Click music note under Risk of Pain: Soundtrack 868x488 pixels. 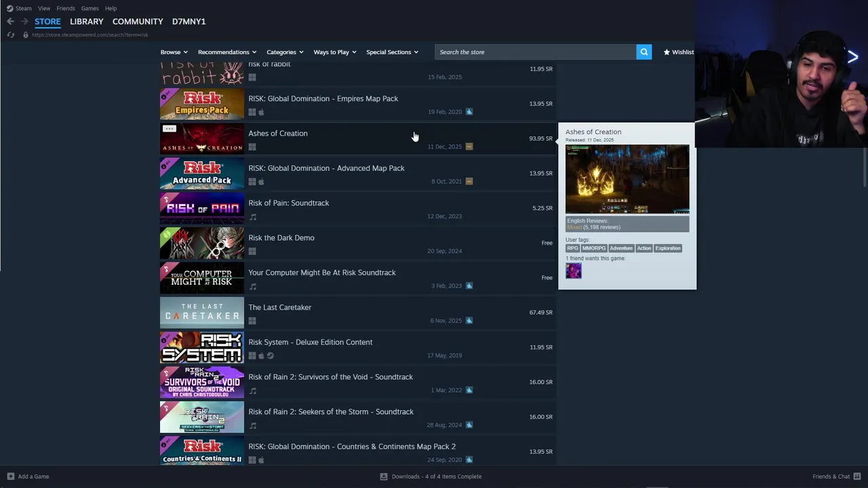click(253, 217)
